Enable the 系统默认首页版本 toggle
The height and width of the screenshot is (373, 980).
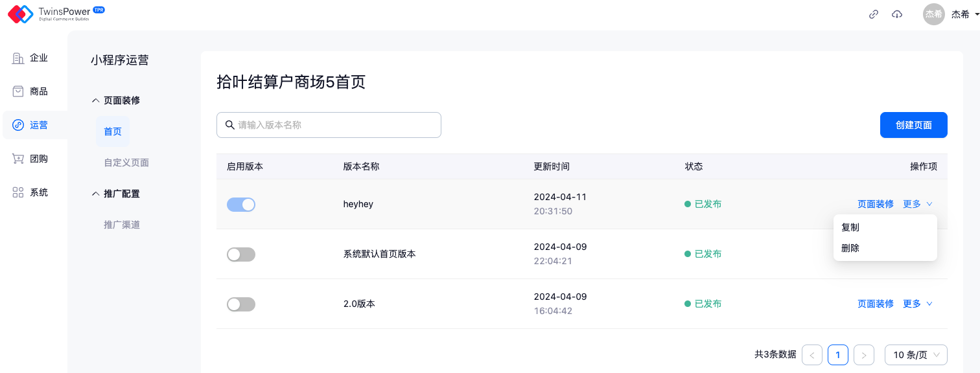click(x=241, y=254)
